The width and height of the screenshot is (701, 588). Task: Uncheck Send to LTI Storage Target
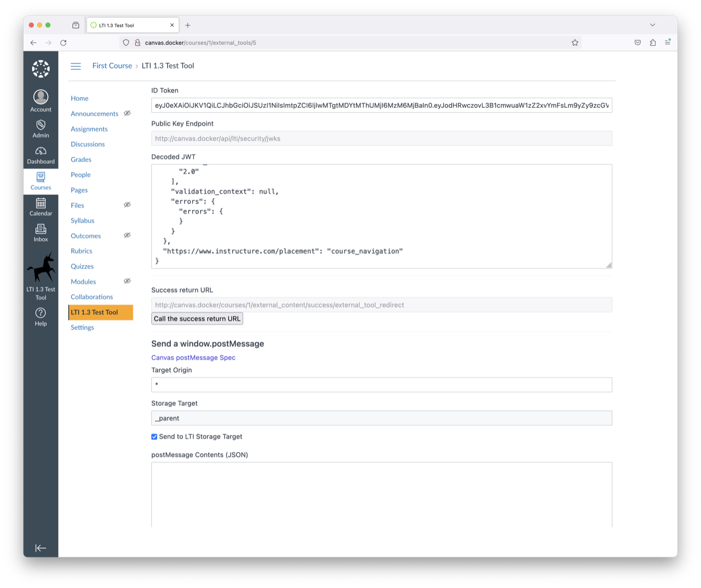(x=154, y=437)
